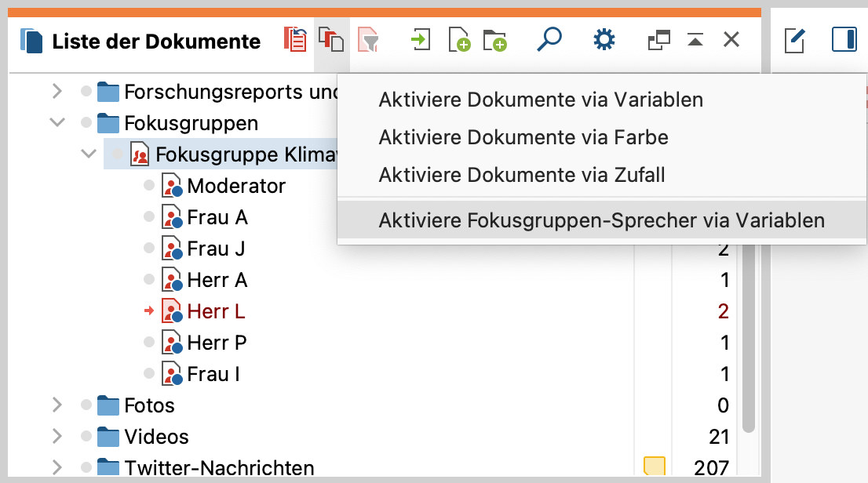Select the Herr A tree item
868x483 pixels.
pyautogui.click(x=217, y=280)
